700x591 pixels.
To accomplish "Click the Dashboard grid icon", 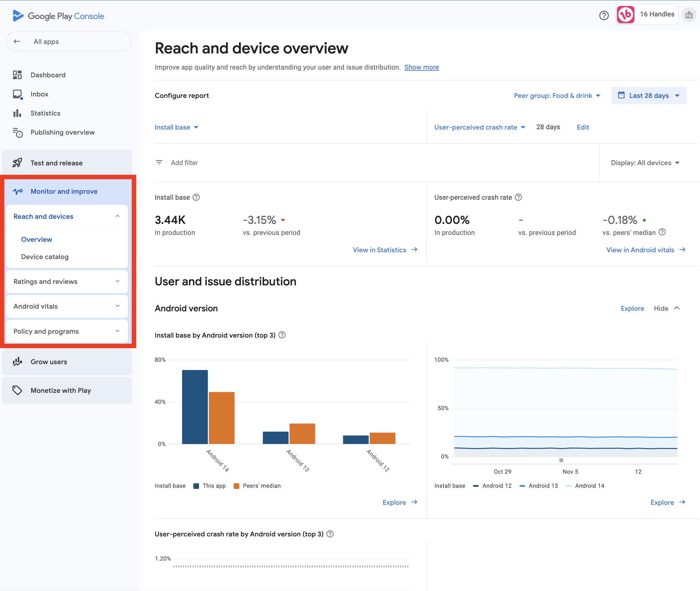I will click(17, 75).
